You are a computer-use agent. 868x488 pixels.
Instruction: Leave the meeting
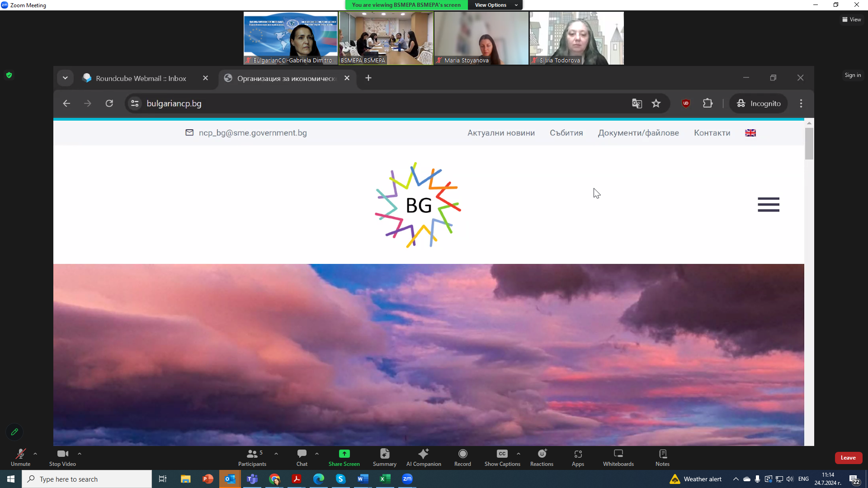point(848,458)
